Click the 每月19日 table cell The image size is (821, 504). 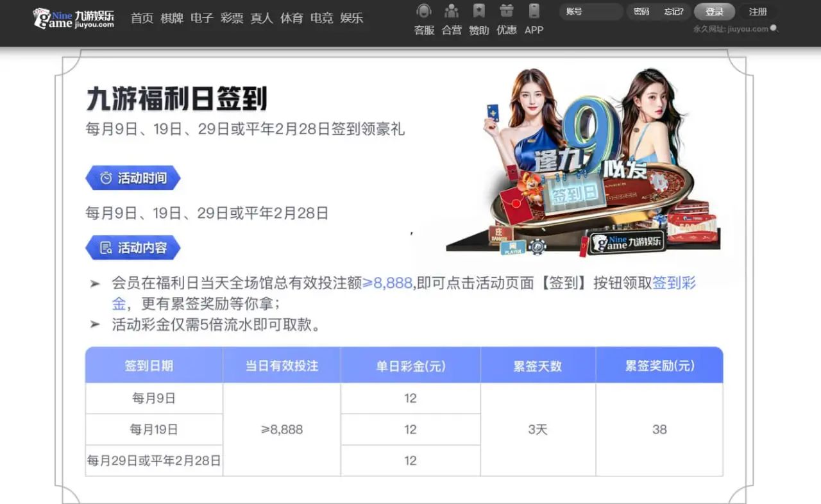tap(154, 429)
